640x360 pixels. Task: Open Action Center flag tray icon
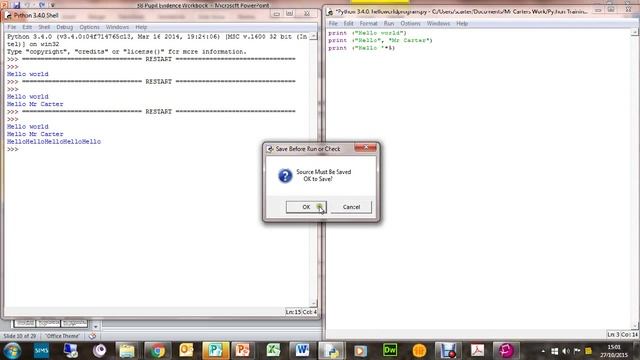click(577, 351)
